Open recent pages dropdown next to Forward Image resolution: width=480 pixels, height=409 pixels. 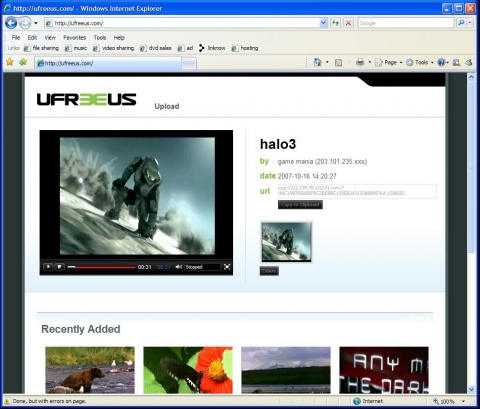click(36, 23)
